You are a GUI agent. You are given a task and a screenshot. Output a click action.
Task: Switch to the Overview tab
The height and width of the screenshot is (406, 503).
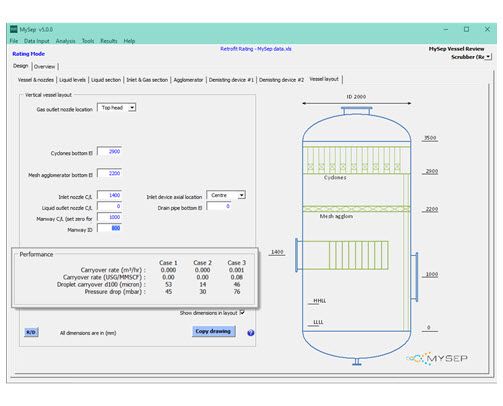(x=45, y=67)
